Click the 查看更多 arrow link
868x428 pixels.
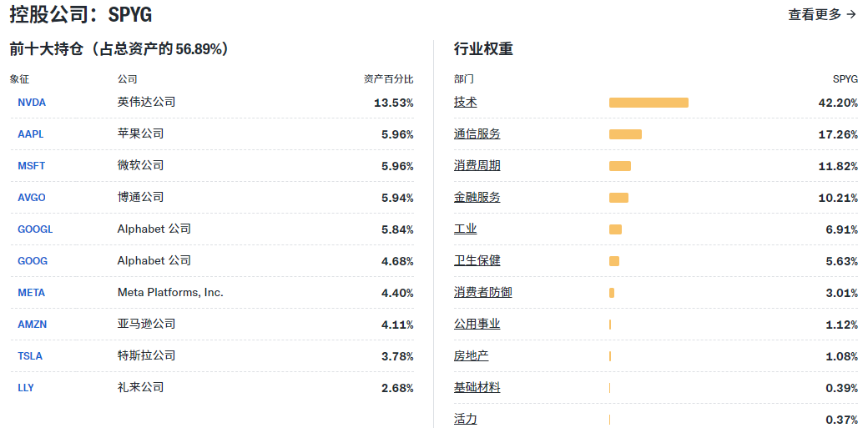[821, 14]
